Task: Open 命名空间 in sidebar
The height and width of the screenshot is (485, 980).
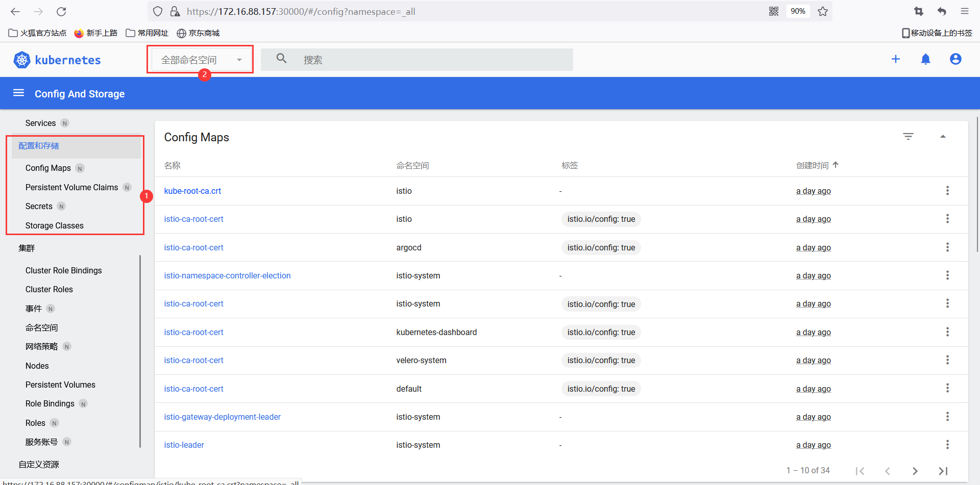Action: [42, 327]
